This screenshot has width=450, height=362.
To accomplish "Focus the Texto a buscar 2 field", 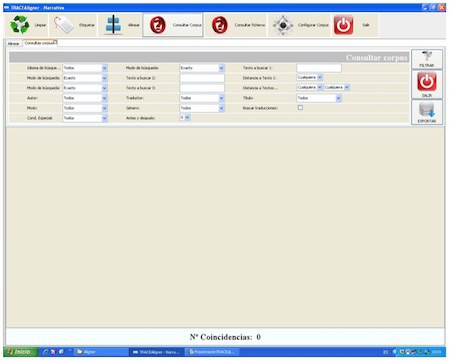I will pyautogui.click(x=202, y=78).
